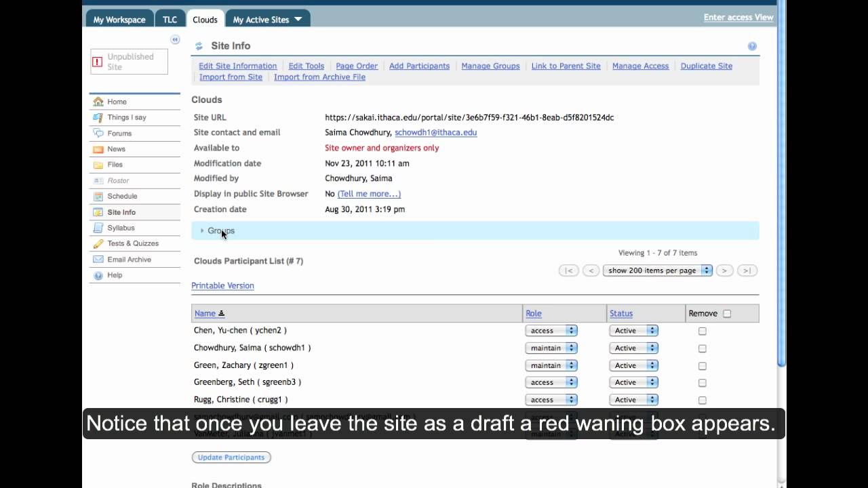
Task: Click Duplicate Site link
Action: [x=706, y=66]
